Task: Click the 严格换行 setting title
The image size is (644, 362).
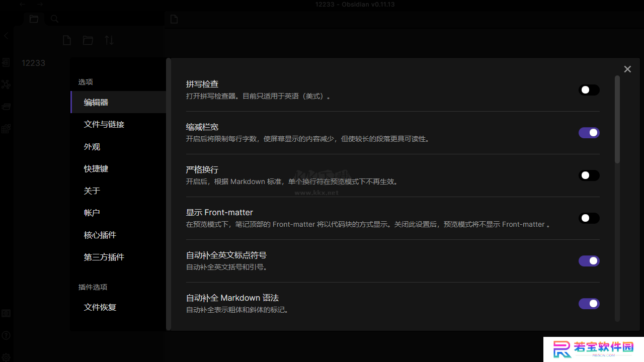Action: click(x=202, y=169)
